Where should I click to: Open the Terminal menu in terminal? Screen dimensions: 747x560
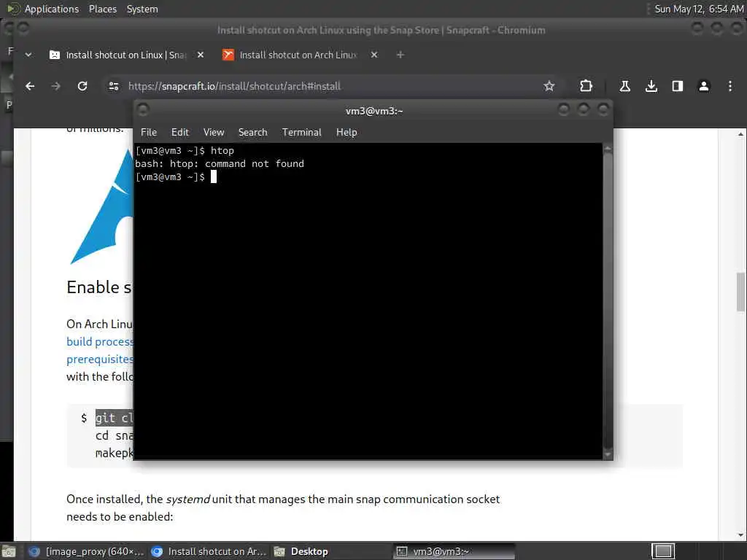(x=301, y=133)
